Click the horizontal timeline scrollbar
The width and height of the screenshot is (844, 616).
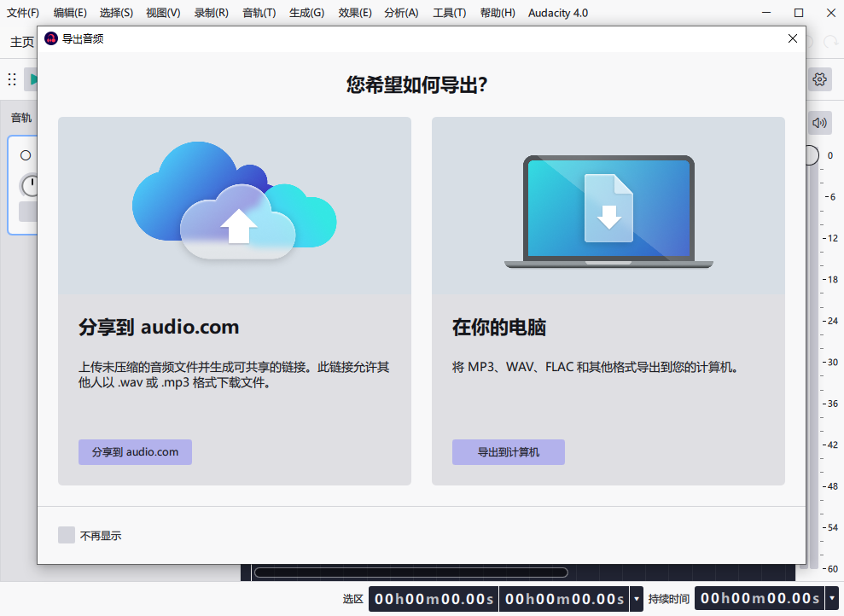(x=410, y=572)
